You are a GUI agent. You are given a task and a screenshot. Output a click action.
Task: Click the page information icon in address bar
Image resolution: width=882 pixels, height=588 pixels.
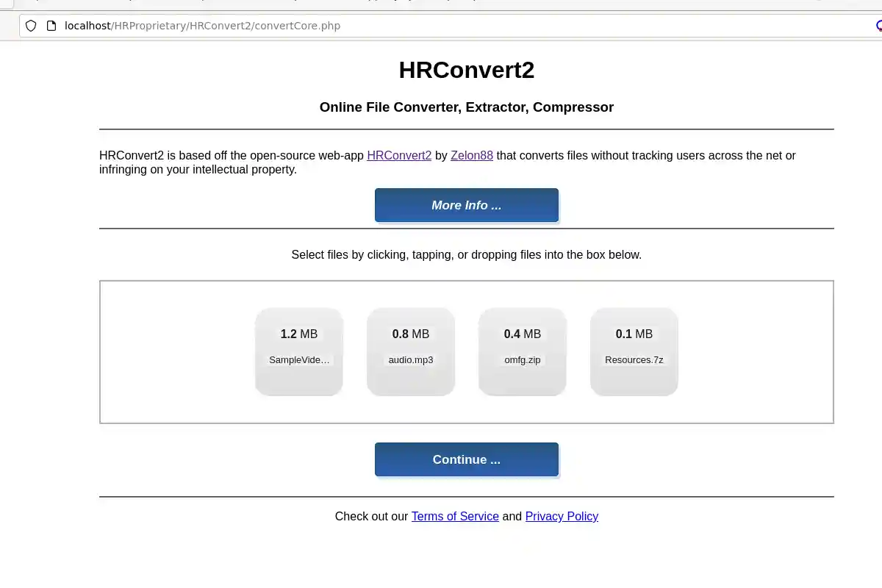(51, 25)
